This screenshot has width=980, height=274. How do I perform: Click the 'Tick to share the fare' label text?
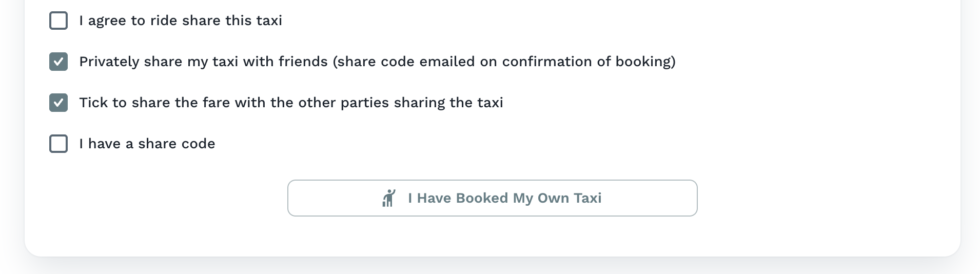(x=291, y=103)
